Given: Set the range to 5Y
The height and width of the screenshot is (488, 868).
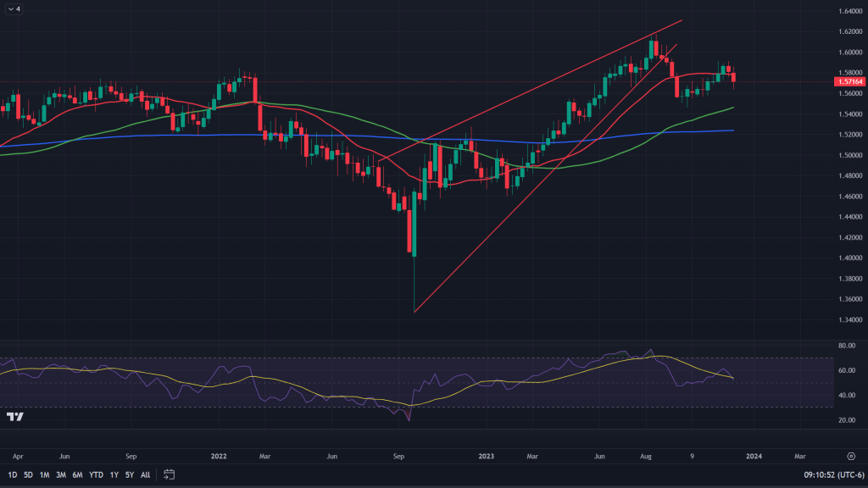Looking at the screenshot, I should [x=130, y=474].
